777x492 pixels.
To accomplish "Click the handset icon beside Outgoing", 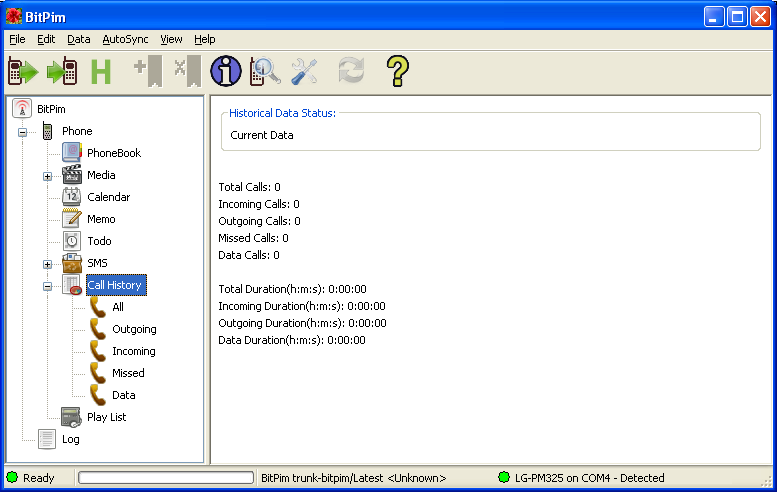I will 98,328.
